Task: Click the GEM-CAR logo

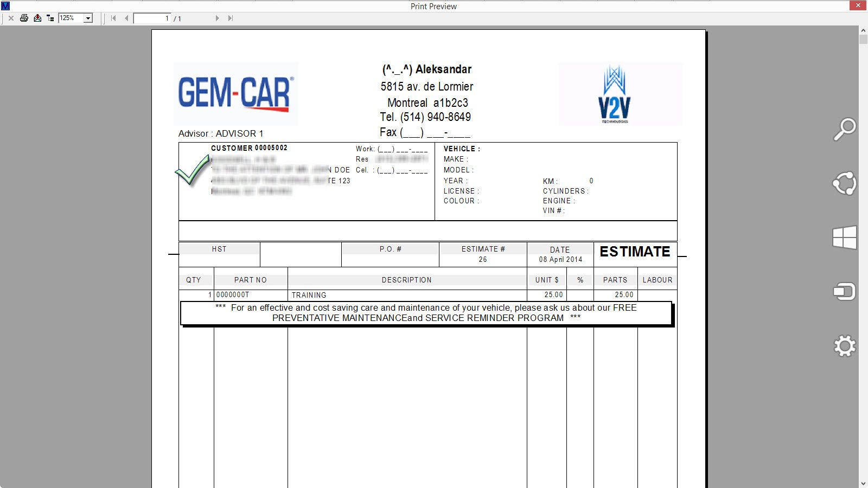Action: [x=235, y=94]
